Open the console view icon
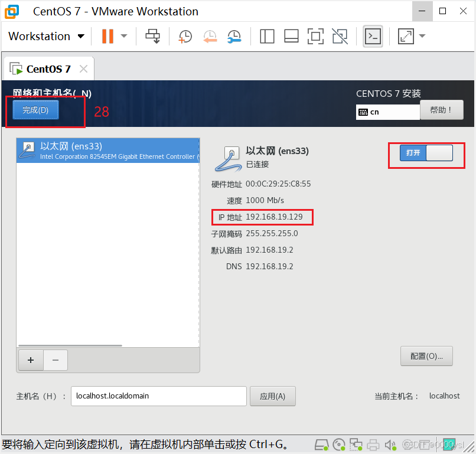This screenshot has height=454, width=476. pos(373,37)
